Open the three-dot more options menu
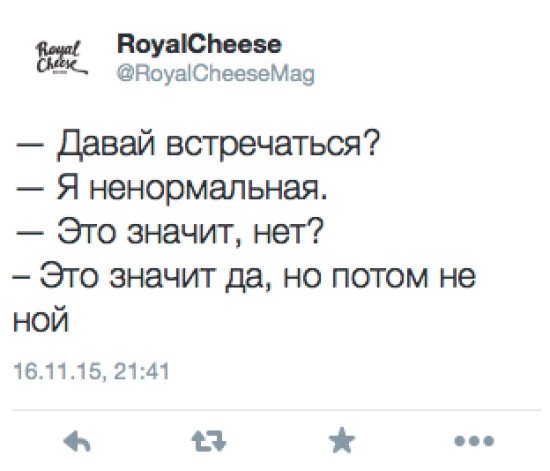This screenshot has height=471, width=550. pyautogui.click(x=474, y=440)
